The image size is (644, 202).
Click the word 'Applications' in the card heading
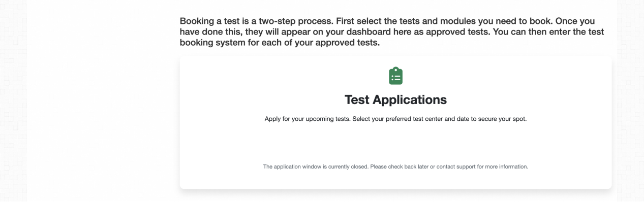pyautogui.click(x=410, y=99)
